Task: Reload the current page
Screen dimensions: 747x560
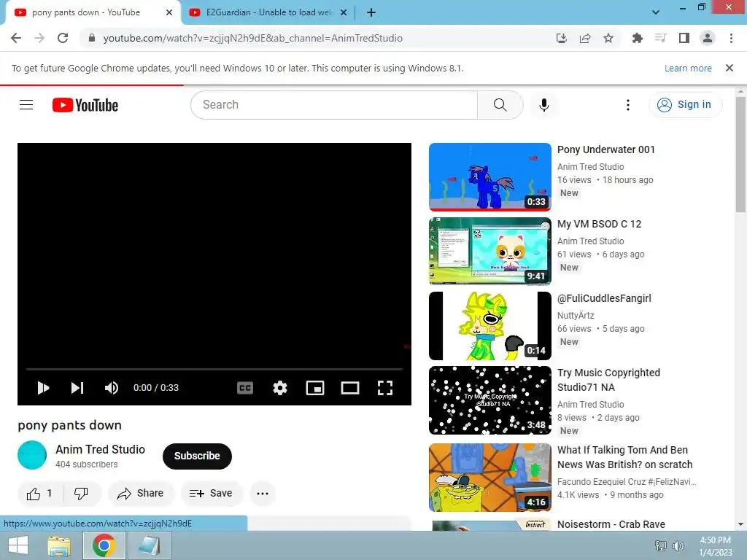Action: pyautogui.click(x=63, y=38)
